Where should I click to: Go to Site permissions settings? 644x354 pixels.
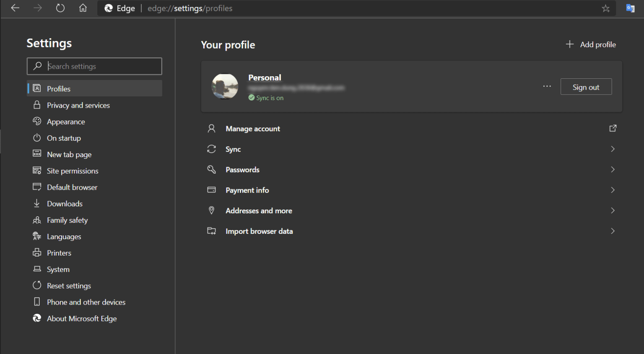73,171
